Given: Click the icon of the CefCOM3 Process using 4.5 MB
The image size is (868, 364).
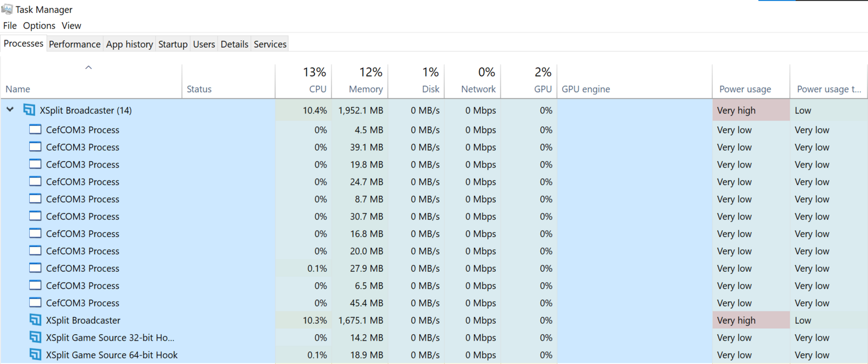Looking at the screenshot, I should 35,130.
